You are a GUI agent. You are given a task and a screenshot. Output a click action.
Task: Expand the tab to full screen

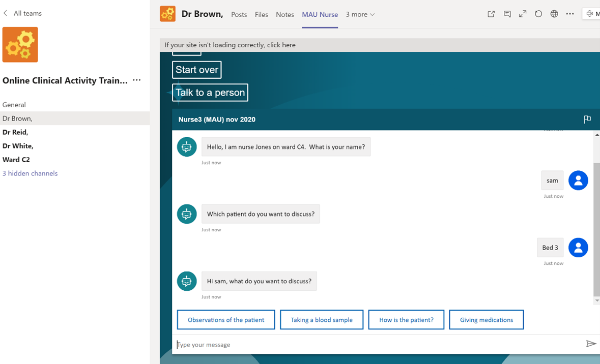coord(523,14)
